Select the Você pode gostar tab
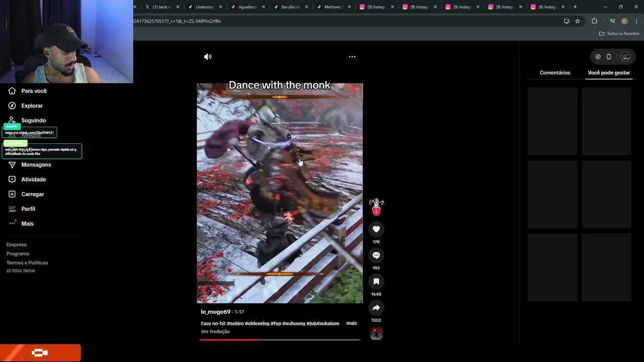The width and height of the screenshot is (644, 362). pos(609,73)
